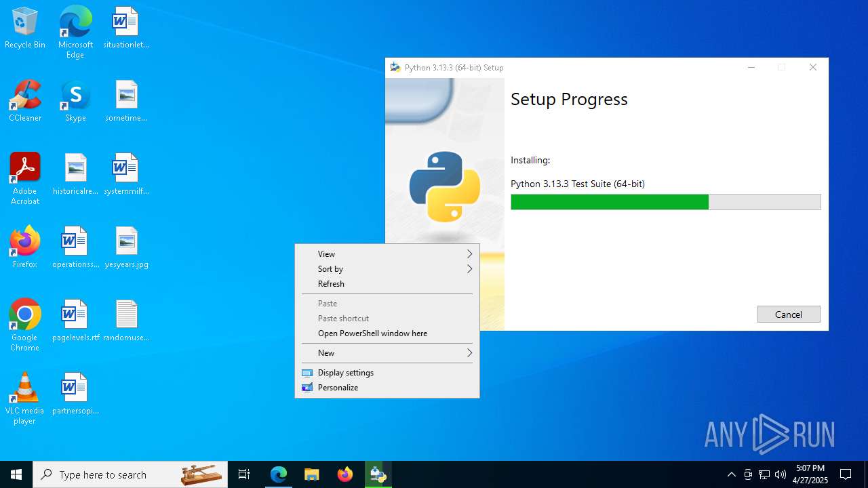The image size is (868, 488).
Task: Select the sometime... image file icon
Action: coord(126,102)
